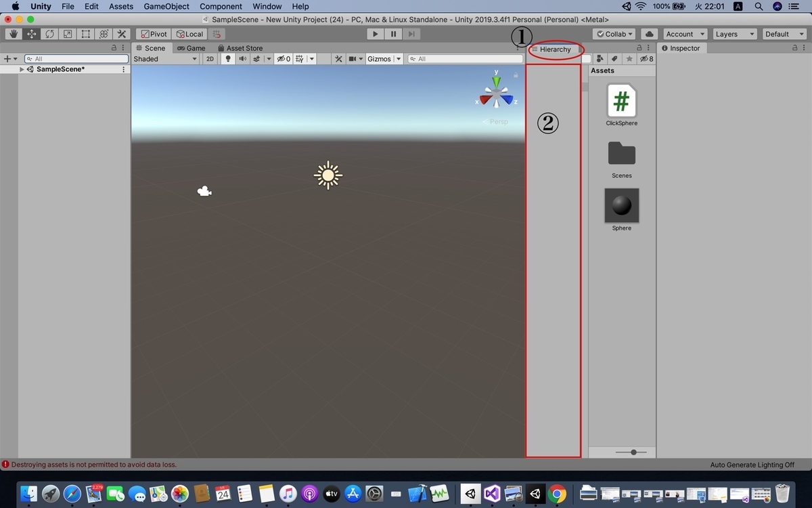Select the ClickSphere script asset
The image size is (812, 508).
coord(622,105)
